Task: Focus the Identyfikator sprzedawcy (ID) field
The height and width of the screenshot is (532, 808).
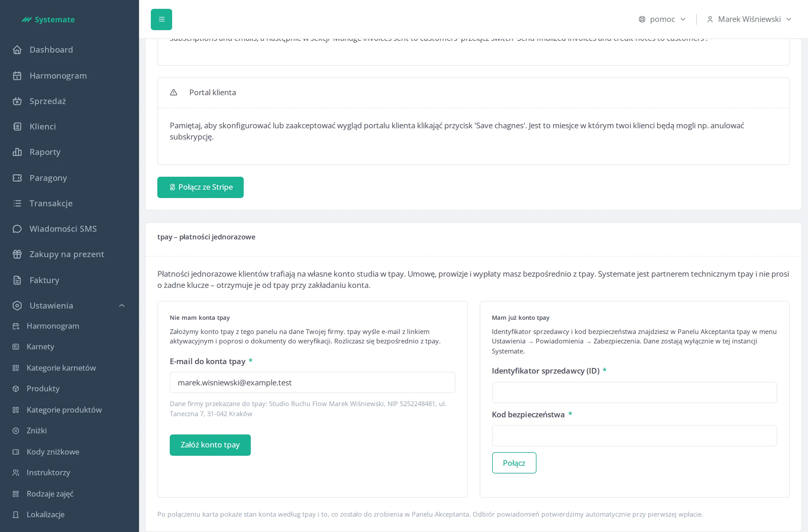Action: click(x=634, y=393)
